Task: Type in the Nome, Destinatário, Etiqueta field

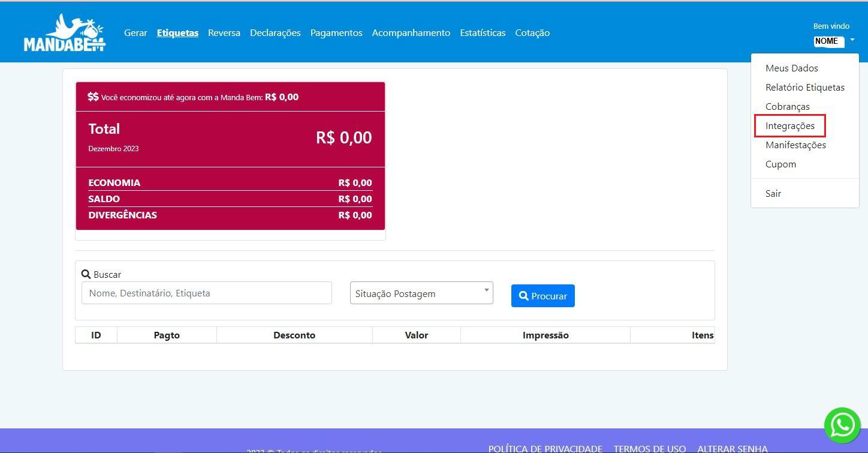Action: [x=206, y=293]
